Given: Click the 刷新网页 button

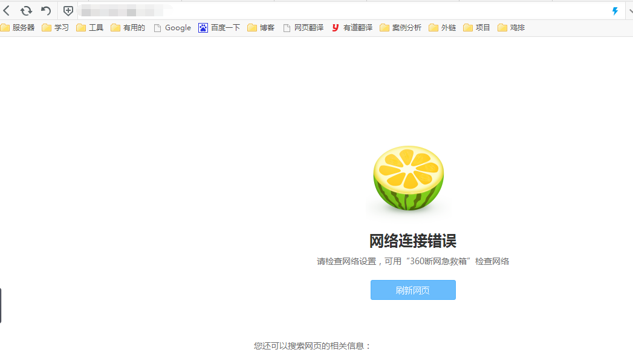Looking at the screenshot, I should pos(413,290).
